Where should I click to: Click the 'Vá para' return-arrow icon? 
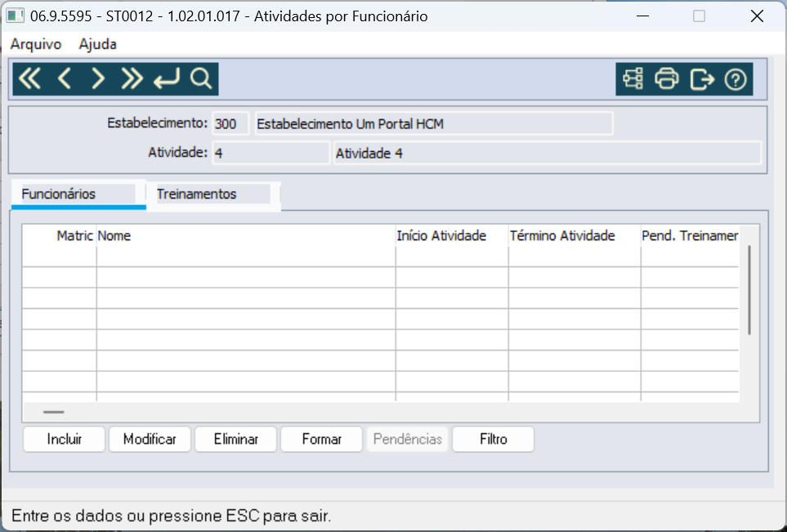[166, 78]
